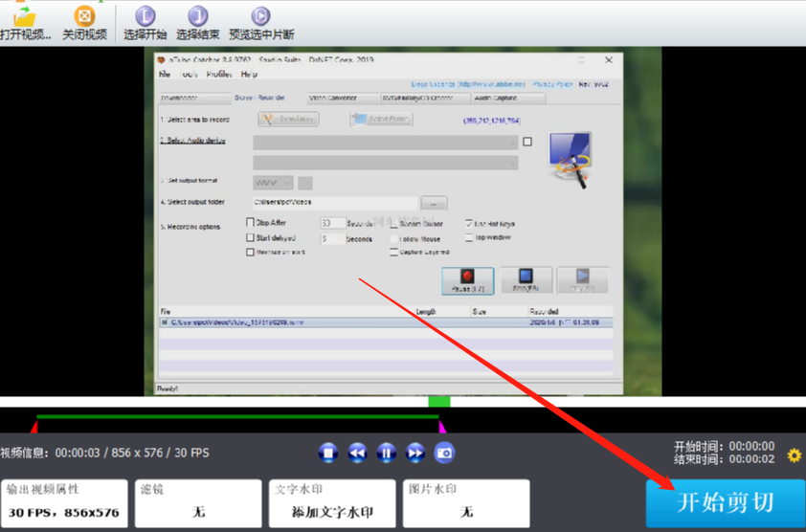806x532 pixels.
Task: Preview the selected clip 预览选中片断
Action: coord(261,23)
